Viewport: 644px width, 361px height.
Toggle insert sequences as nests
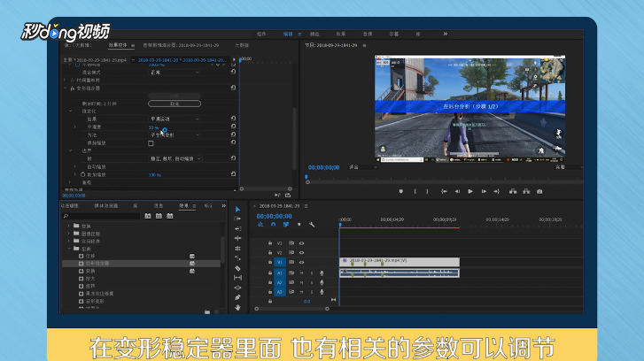260,225
